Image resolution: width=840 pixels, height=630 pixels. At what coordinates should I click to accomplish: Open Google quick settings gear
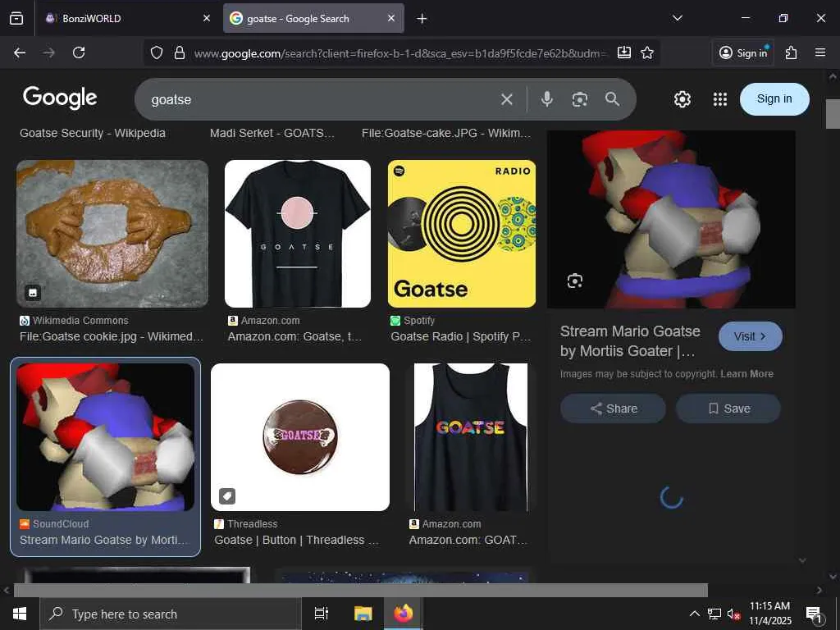coord(682,99)
